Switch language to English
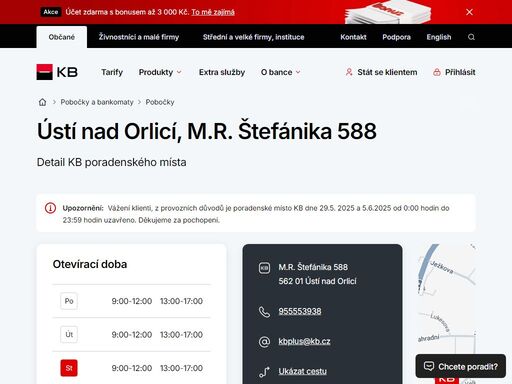 tap(439, 37)
